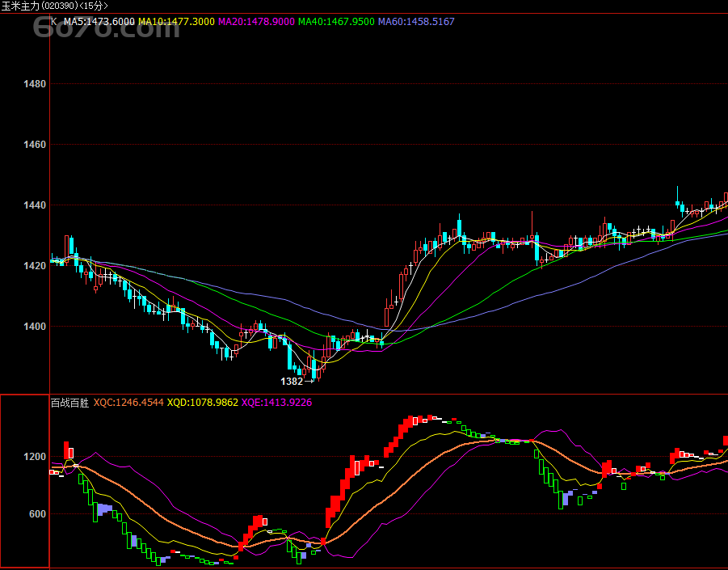Image resolution: width=728 pixels, height=570 pixels.
Task: Click the 1420 price axis label
Action: click(35, 266)
